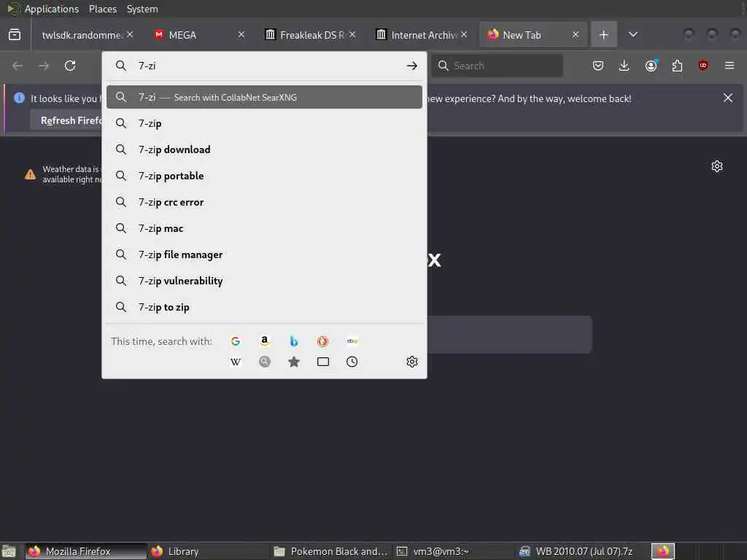Open the extensions menu
747x560 pixels.
pyautogui.click(x=677, y=66)
